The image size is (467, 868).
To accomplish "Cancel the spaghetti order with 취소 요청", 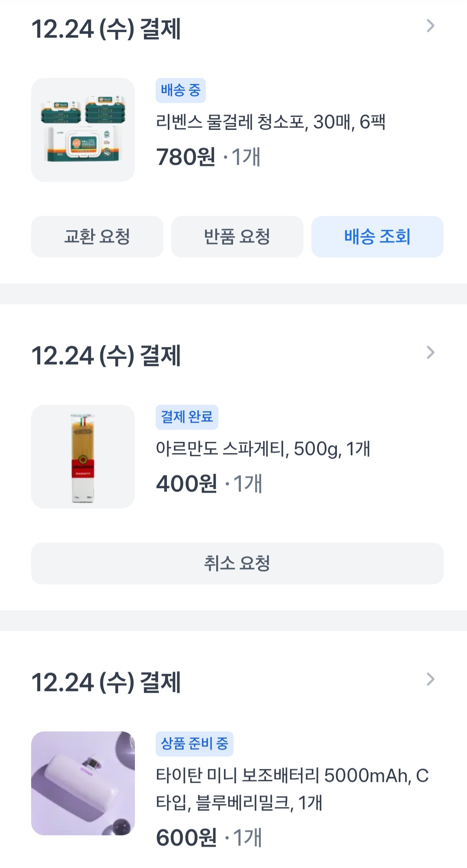I will pyautogui.click(x=237, y=563).
